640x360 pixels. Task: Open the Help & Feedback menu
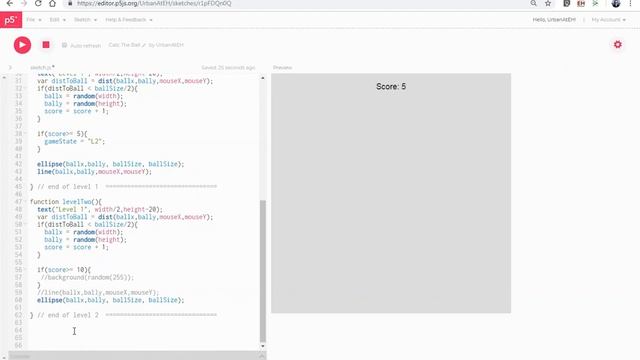pyautogui.click(x=129, y=20)
